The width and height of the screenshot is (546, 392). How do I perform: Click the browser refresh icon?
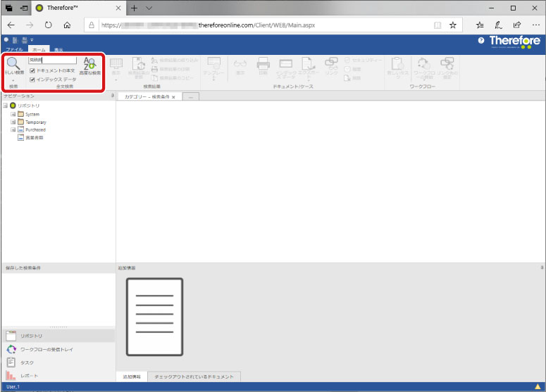point(49,25)
